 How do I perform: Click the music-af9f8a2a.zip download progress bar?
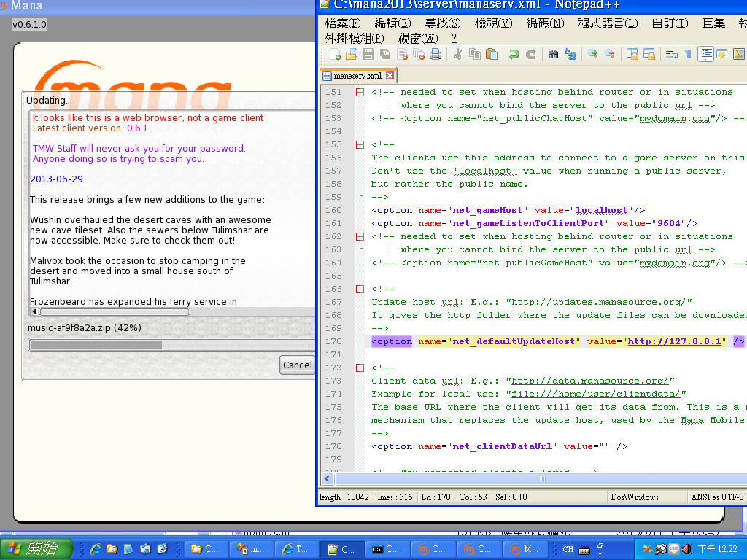[171, 345]
